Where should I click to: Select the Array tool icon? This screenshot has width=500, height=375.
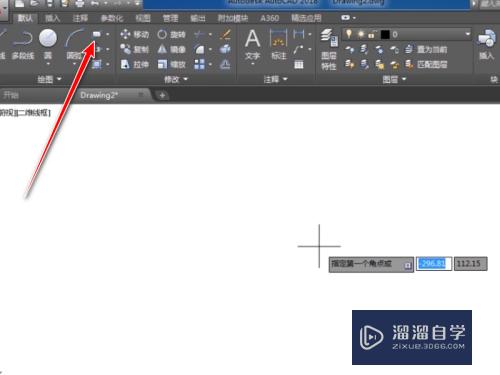tap(199, 64)
